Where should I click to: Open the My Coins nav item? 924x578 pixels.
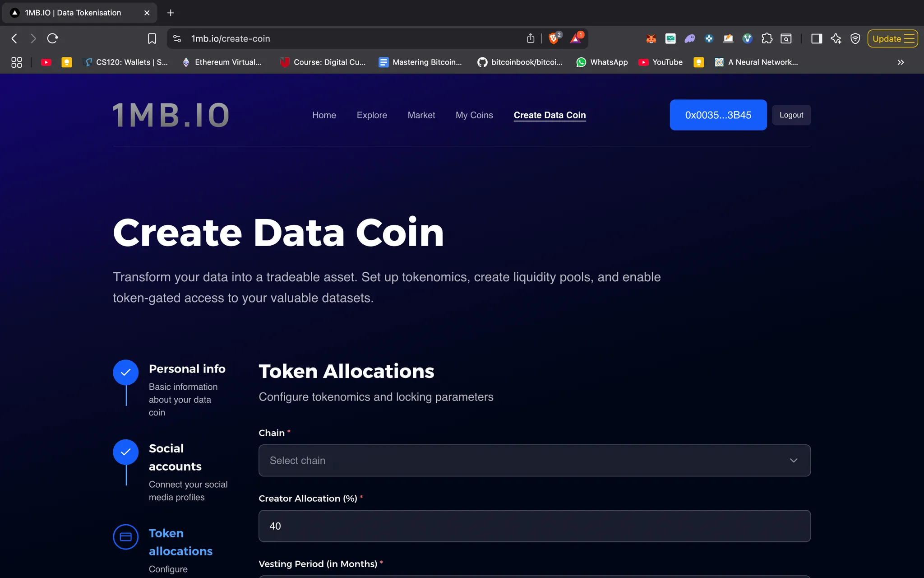click(474, 115)
